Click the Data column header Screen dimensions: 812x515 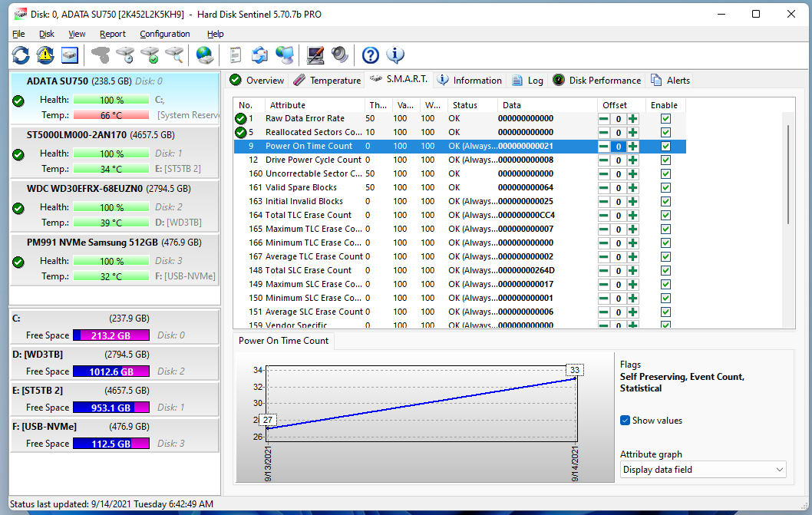[x=547, y=105]
